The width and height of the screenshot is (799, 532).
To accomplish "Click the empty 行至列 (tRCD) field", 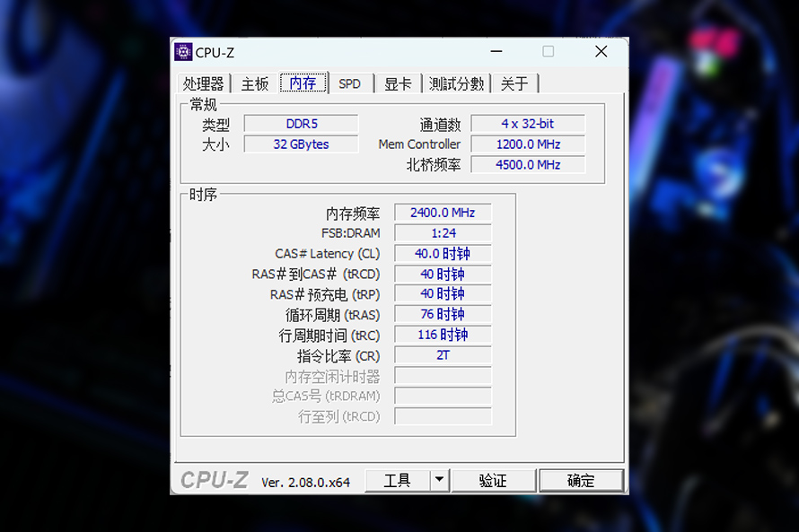I will [443, 416].
